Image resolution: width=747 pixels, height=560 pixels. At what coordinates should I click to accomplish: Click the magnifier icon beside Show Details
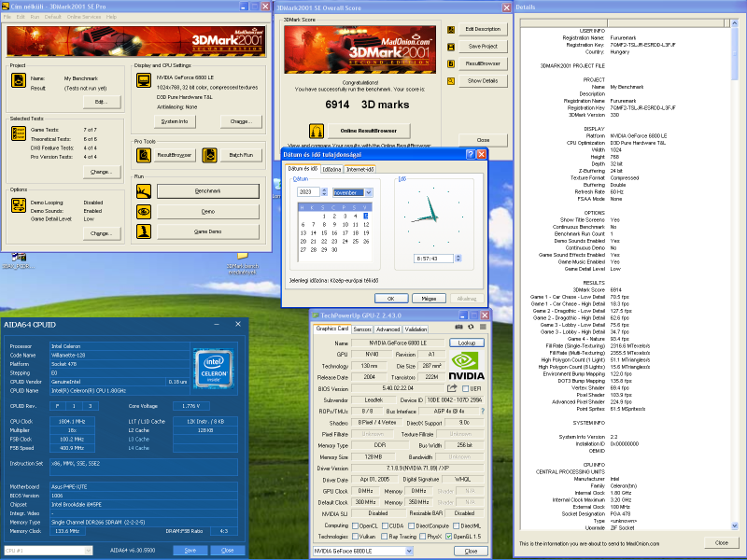tap(451, 81)
